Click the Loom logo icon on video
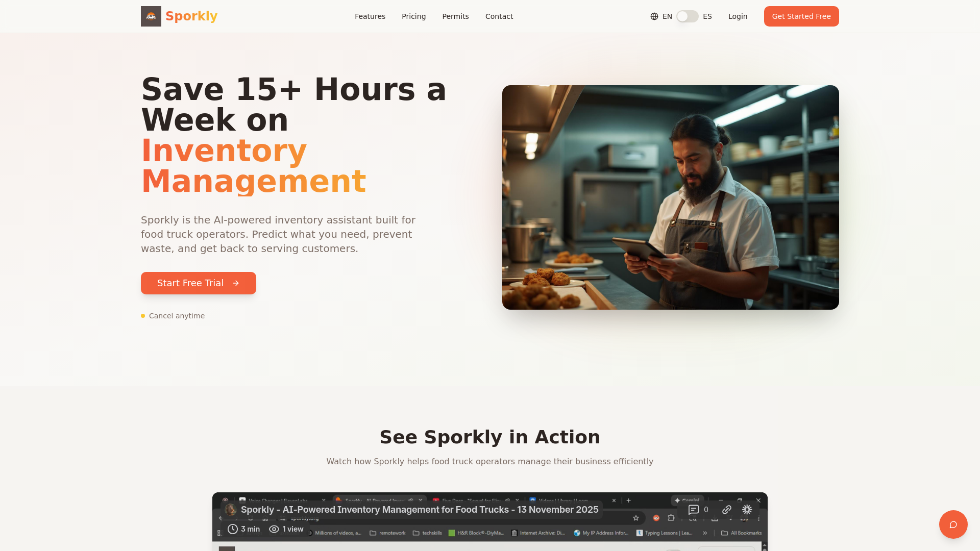This screenshot has height=551, width=980. tap(747, 510)
